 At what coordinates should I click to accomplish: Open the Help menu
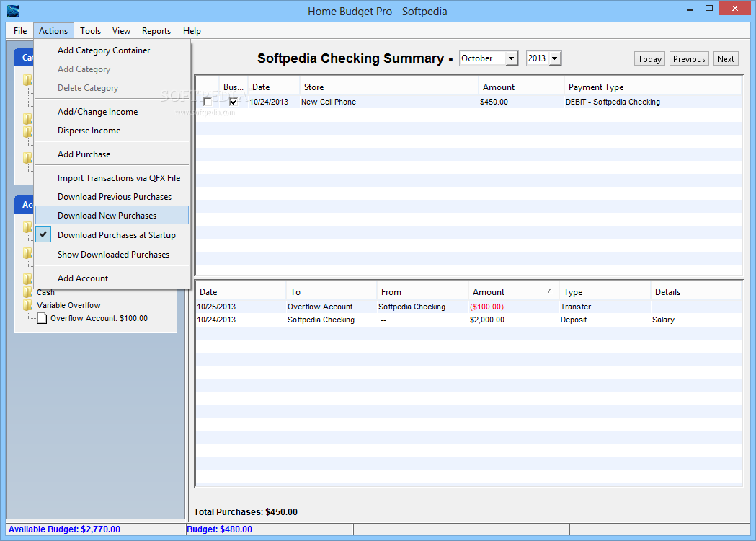pos(192,31)
